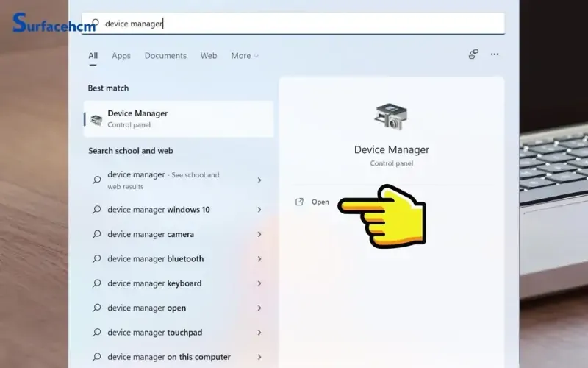Select suggestion "device manager touchpad"

(x=179, y=333)
